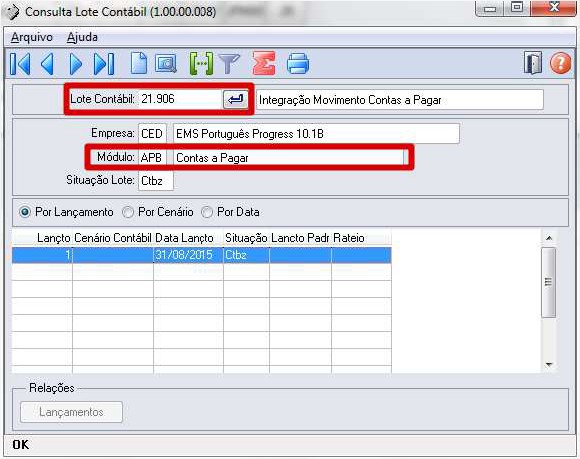Open help with the question mark icon
Screen dimensions: 580x459
click(560, 63)
